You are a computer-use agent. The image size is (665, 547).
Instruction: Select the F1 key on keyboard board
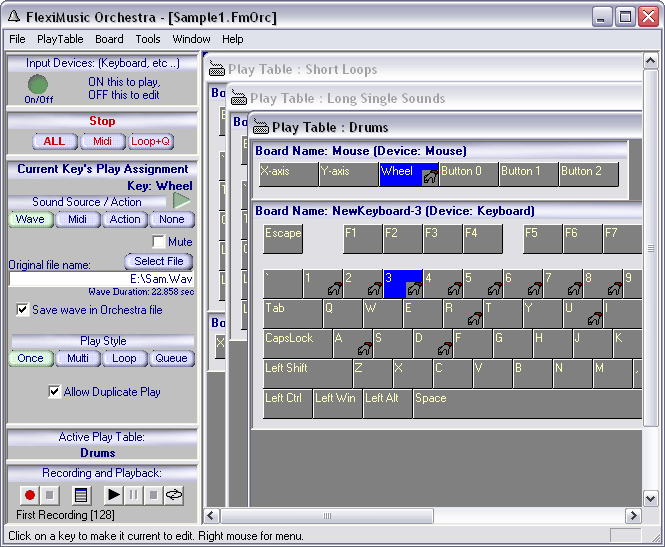[363, 239]
